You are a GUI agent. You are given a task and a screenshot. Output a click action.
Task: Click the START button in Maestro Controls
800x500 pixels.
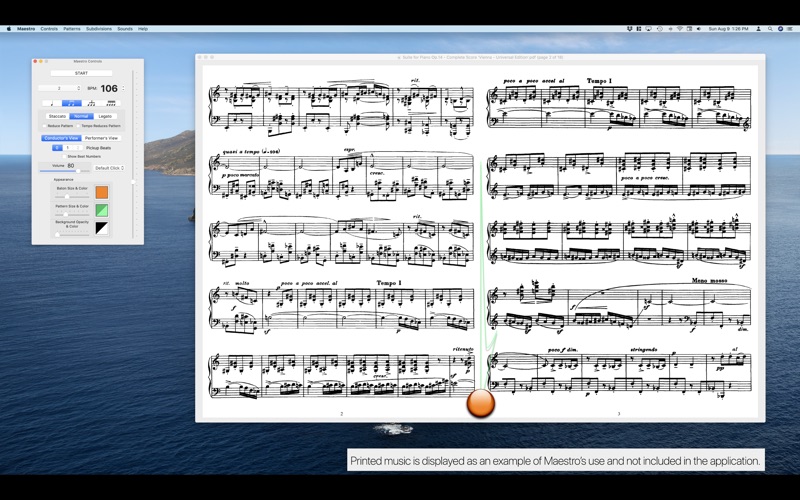coord(82,73)
